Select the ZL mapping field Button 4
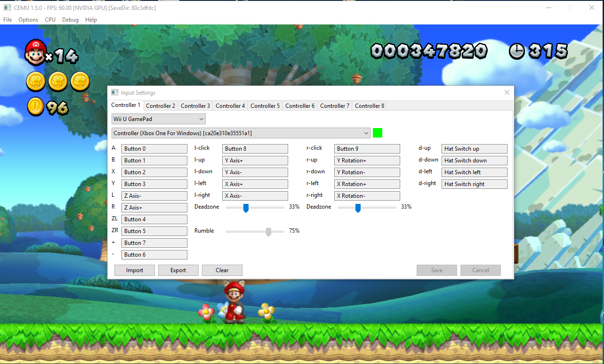This screenshot has height=364, width=604. (154, 219)
